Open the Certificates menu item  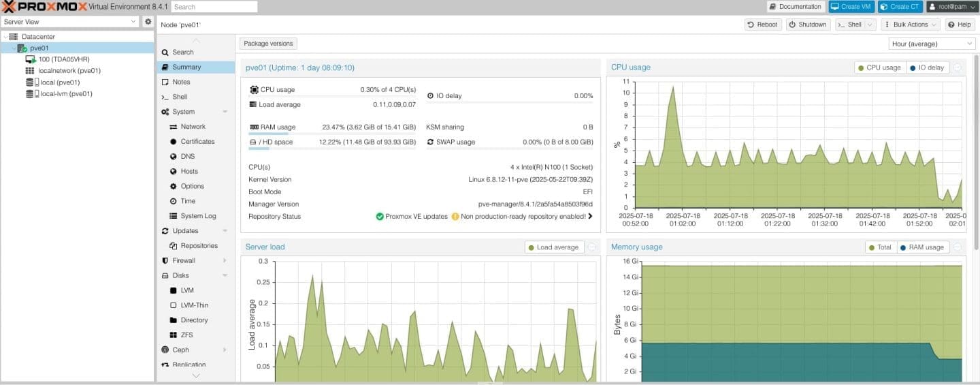point(197,142)
